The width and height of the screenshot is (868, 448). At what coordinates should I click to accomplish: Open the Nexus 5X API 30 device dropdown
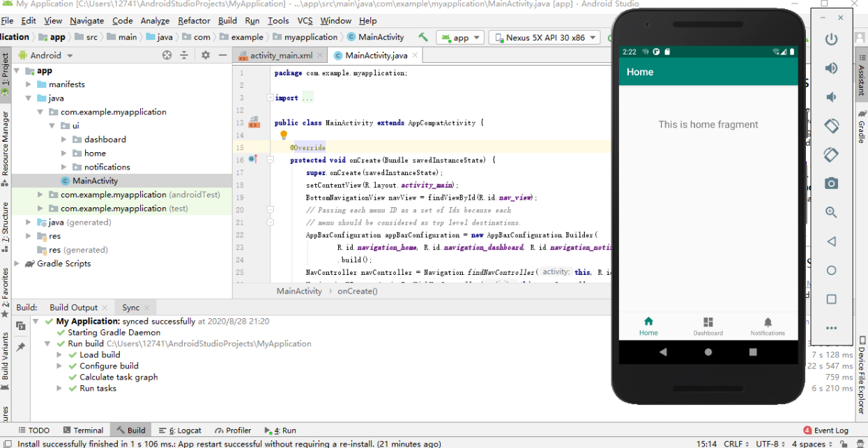pyautogui.click(x=545, y=38)
